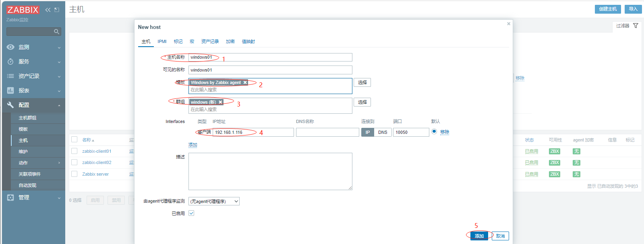Tick the checkbox for zabbix-client01 row

click(74, 151)
